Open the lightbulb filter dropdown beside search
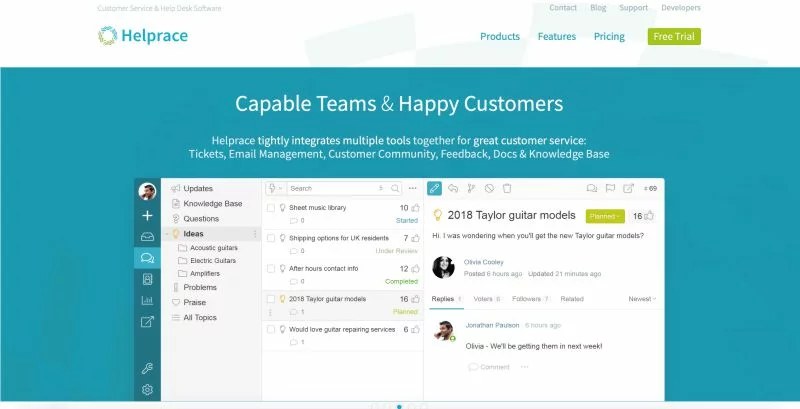The image size is (800, 409). click(276, 188)
